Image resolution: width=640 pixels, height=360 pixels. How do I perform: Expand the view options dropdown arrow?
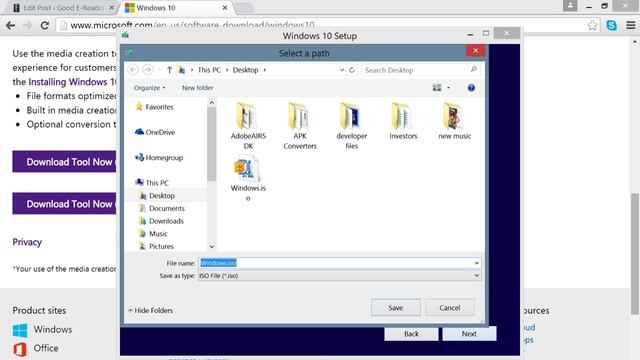(x=448, y=88)
